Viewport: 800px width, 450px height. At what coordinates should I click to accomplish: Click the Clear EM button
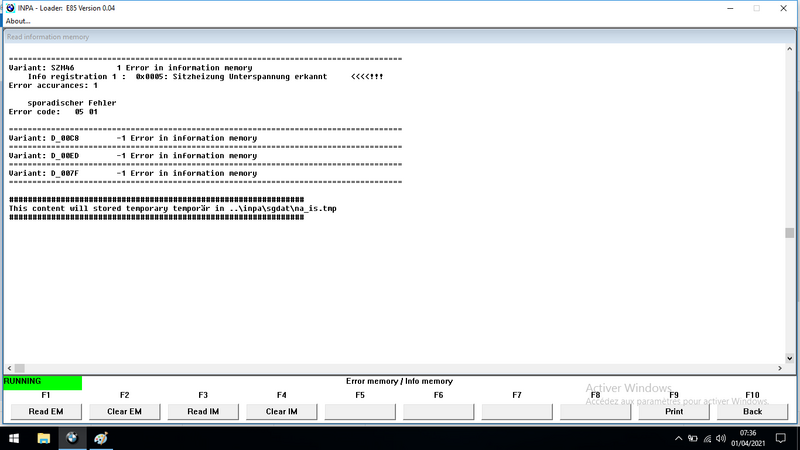coord(124,411)
